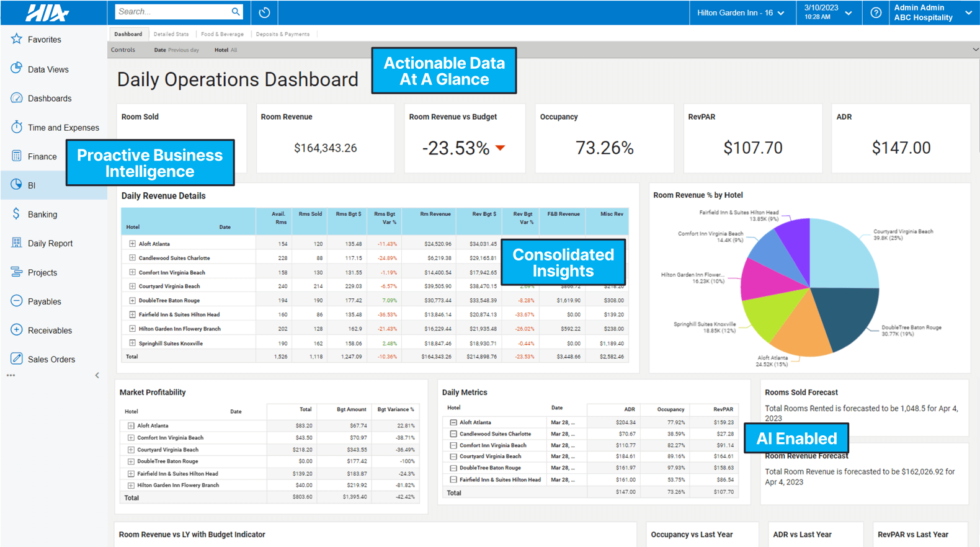The width and height of the screenshot is (980, 547).
Task: Collapse Fairfield Inn & Suites in Daily Metrics
Action: coord(453,479)
